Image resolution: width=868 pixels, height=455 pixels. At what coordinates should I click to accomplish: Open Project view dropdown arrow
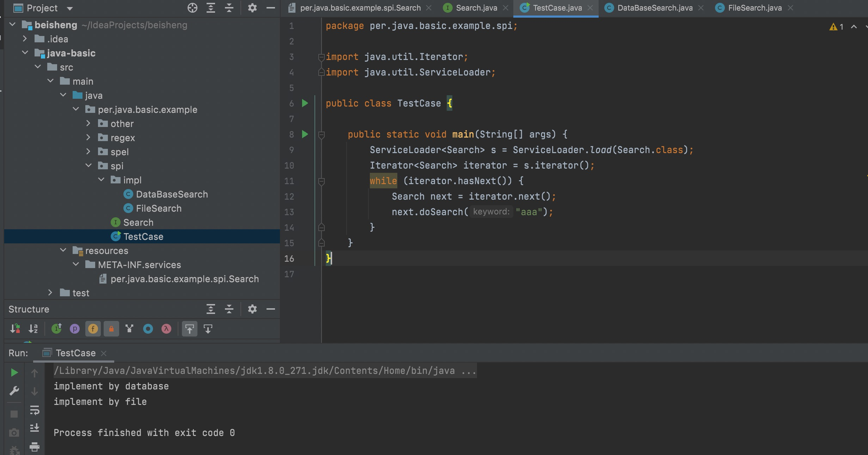(x=70, y=8)
